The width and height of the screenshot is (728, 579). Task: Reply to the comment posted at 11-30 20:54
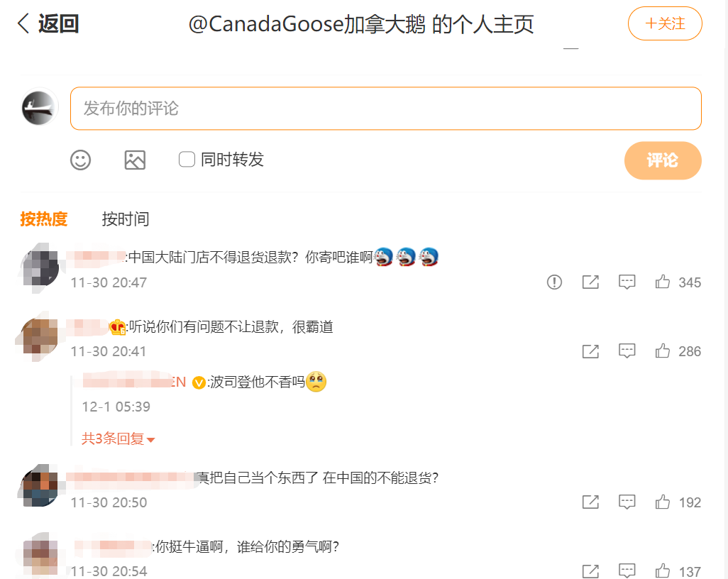point(627,571)
